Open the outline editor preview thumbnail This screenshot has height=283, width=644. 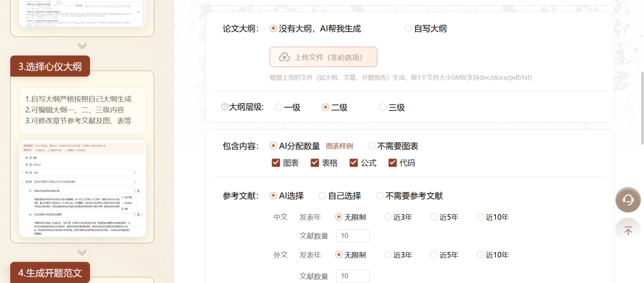click(x=82, y=188)
